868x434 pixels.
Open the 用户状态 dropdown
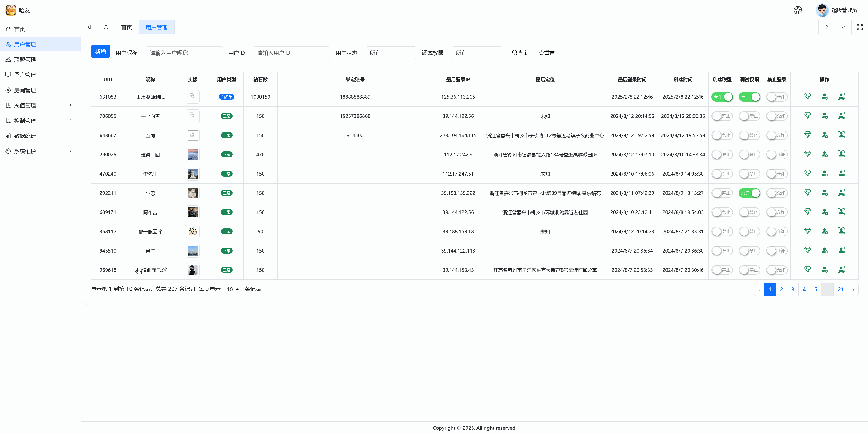pos(391,53)
